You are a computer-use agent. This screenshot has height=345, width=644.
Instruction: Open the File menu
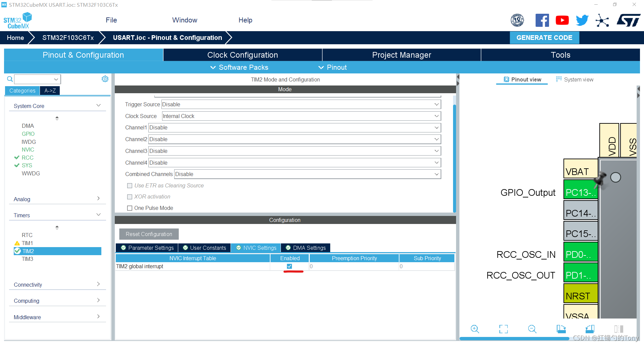tap(111, 20)
